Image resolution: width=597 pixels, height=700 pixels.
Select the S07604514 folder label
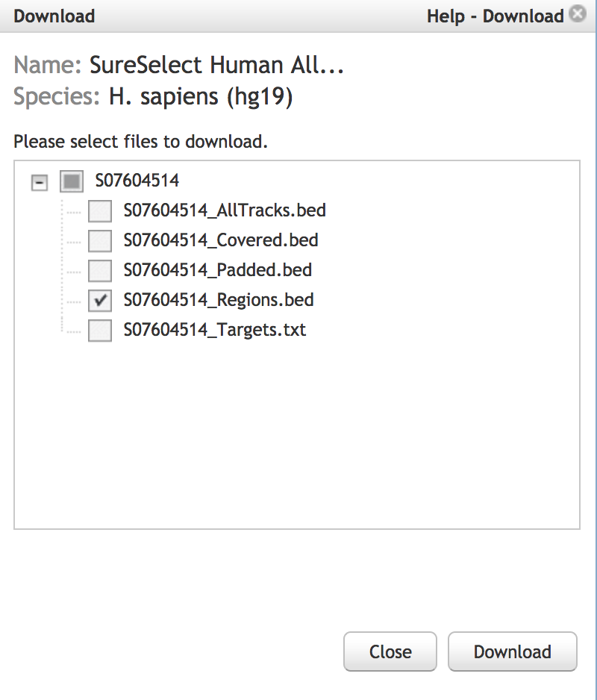pos(137,181)
